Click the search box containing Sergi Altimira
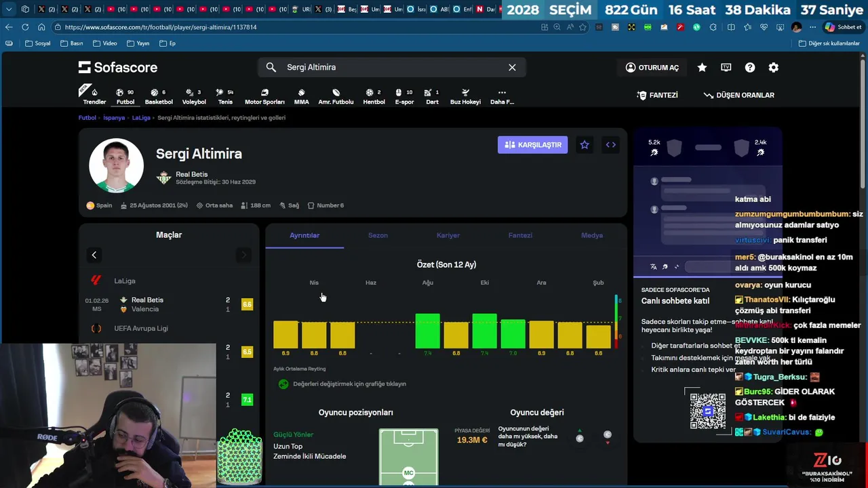This screenshot has height=488, width=868. (391, 67)
